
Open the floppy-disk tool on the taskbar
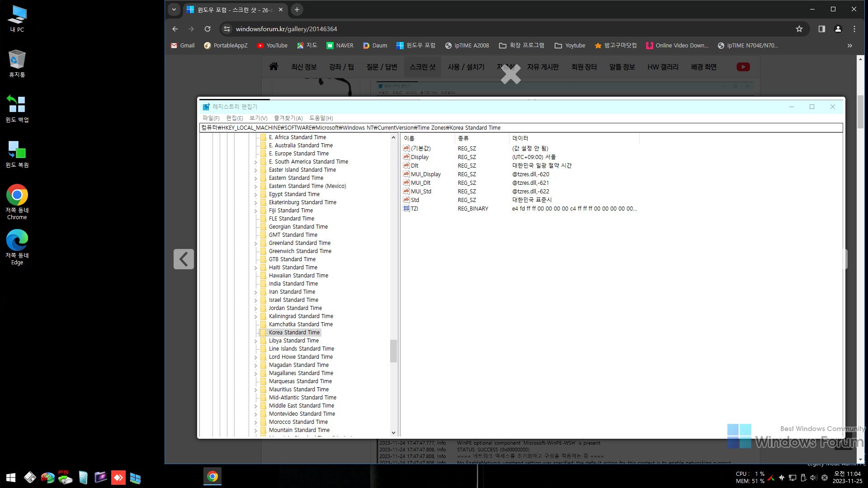pos(30,478)
